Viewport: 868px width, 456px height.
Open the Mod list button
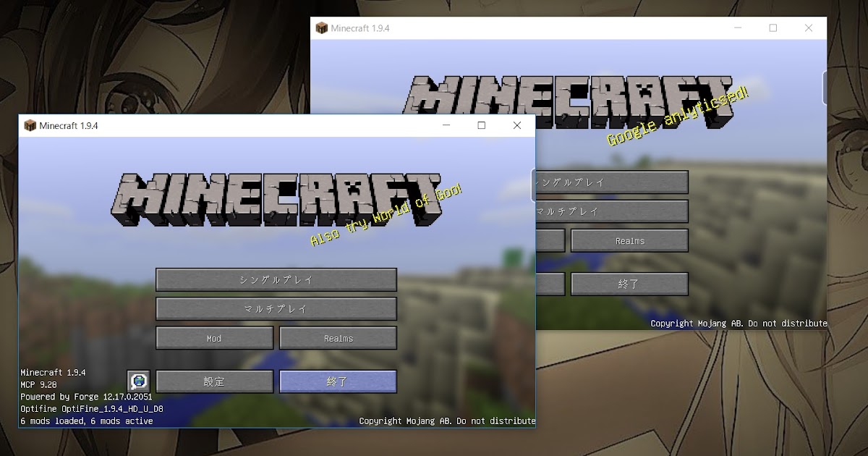coord(215,338)
